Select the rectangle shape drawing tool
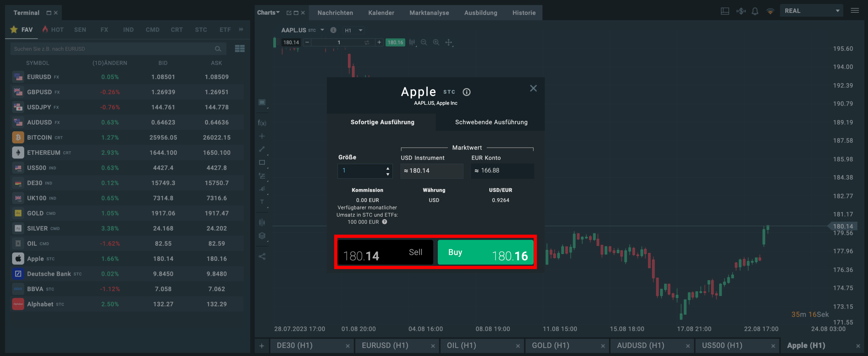Image resolution: width=868 pixels, height=356 pixels. click(x=262, y=163)
